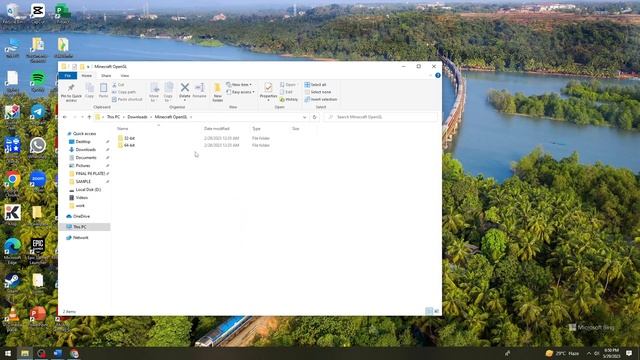The image size is (640, 360).
Task: Select OneDrive in the navigation pane
Action: (x=81, y=216)
